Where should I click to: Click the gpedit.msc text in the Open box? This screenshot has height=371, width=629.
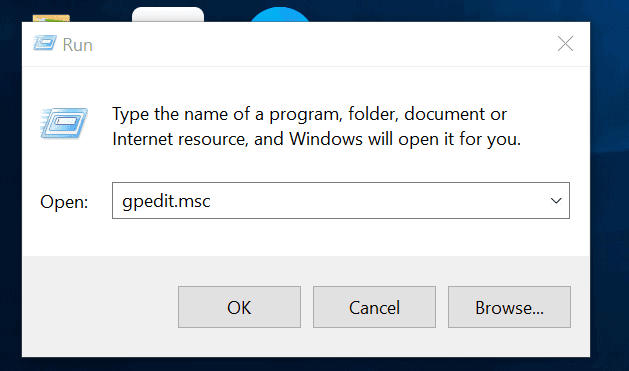click(x=166, y=201)
